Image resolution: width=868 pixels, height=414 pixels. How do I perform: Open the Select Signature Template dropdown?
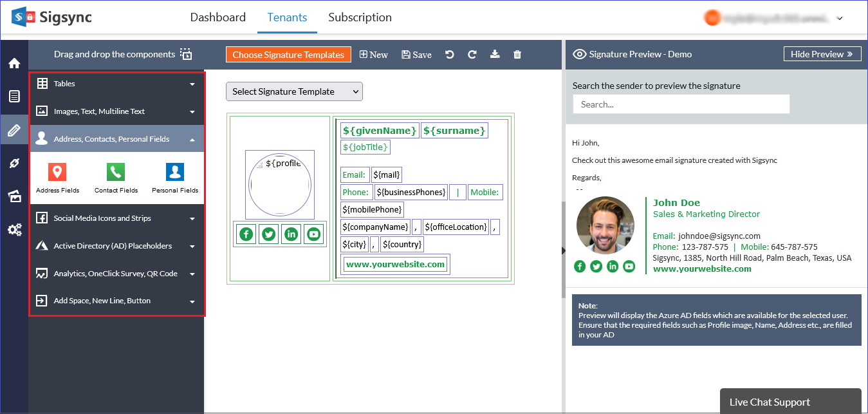[x=294, y=91]
